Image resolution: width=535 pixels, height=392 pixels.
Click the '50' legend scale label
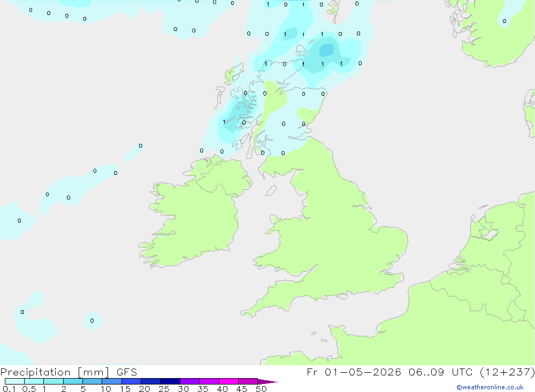tap(262, 389)
